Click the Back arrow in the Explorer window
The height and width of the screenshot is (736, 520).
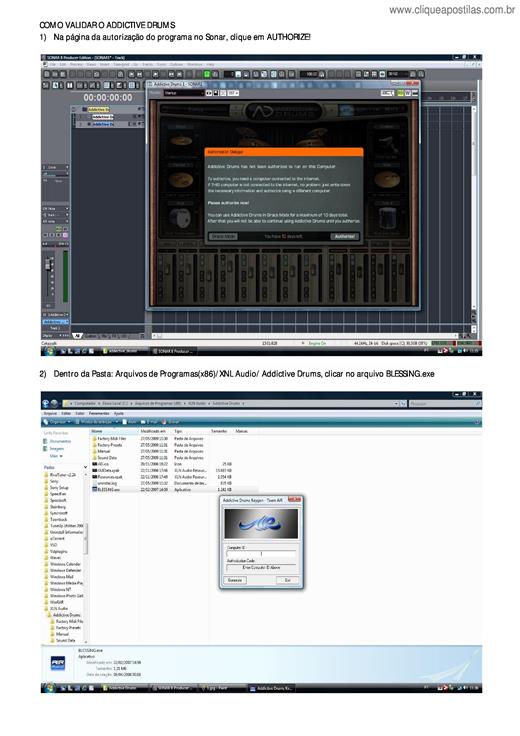click(46, 403)
